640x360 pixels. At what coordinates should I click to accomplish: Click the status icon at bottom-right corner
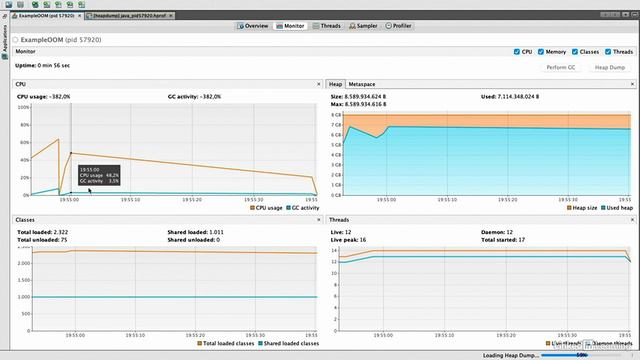pyautogui.click(x=633, y=356)
